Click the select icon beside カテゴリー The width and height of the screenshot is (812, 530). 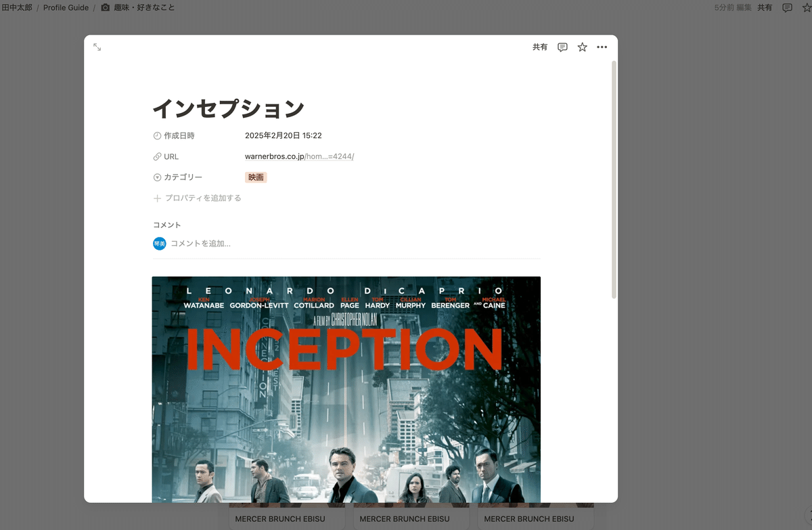[157, 177]
